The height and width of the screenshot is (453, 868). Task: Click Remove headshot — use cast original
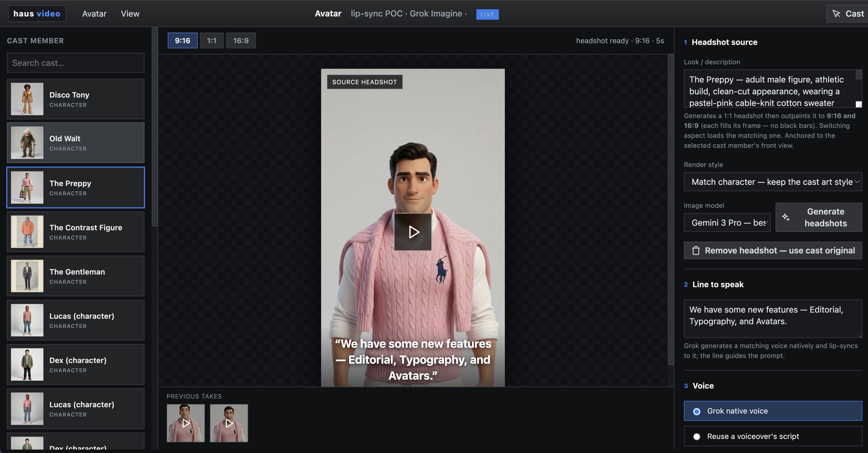tap(773, 250)
